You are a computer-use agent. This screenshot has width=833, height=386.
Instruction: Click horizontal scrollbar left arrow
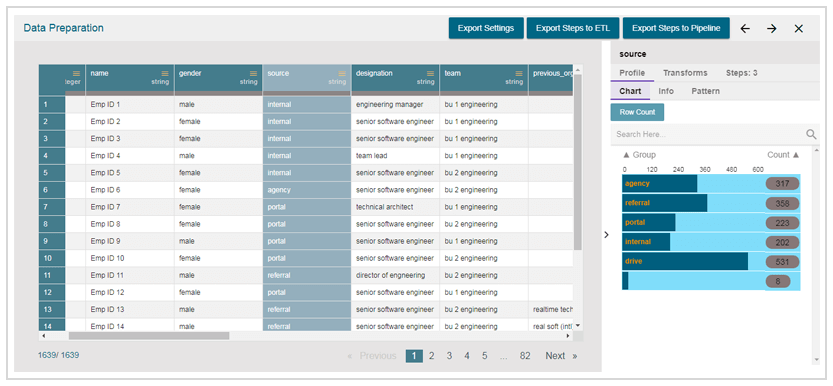[x=43, y=336]
